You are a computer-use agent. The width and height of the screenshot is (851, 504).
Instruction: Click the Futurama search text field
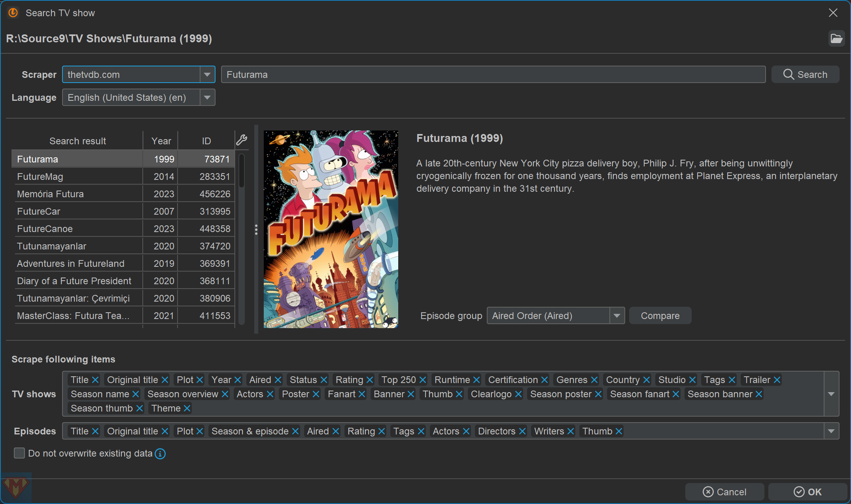493,75
